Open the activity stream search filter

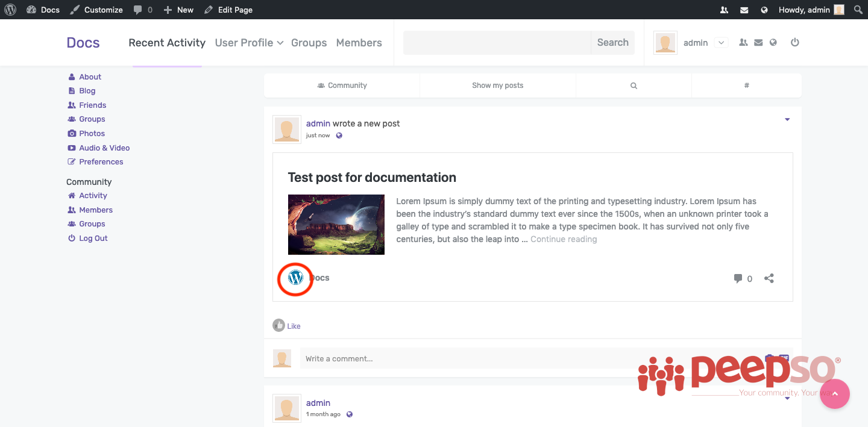(634, 86)
